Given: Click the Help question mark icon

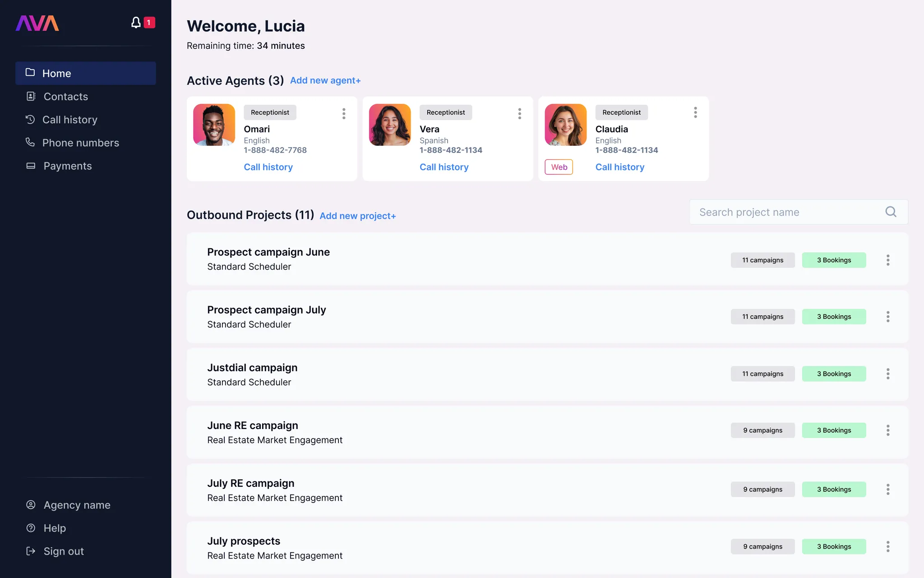Looking at the screenshot, I should click(x=31, y=528).
